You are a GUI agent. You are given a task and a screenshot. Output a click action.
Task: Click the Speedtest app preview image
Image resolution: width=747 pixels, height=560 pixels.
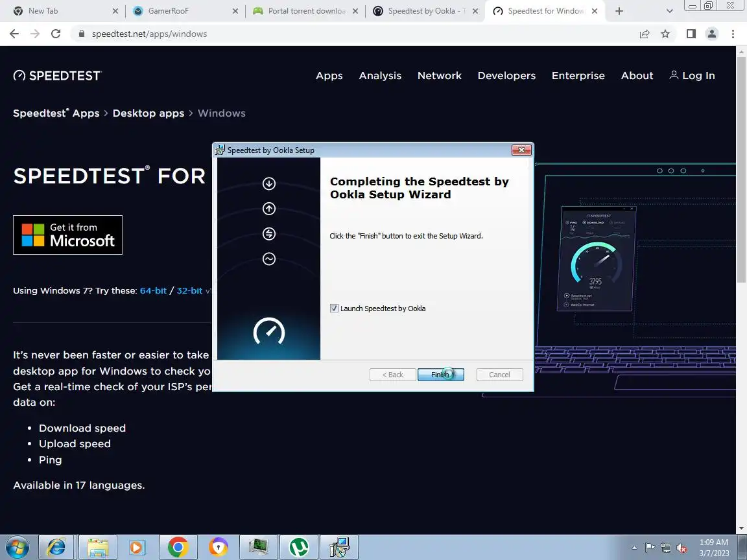coord(596,259)
